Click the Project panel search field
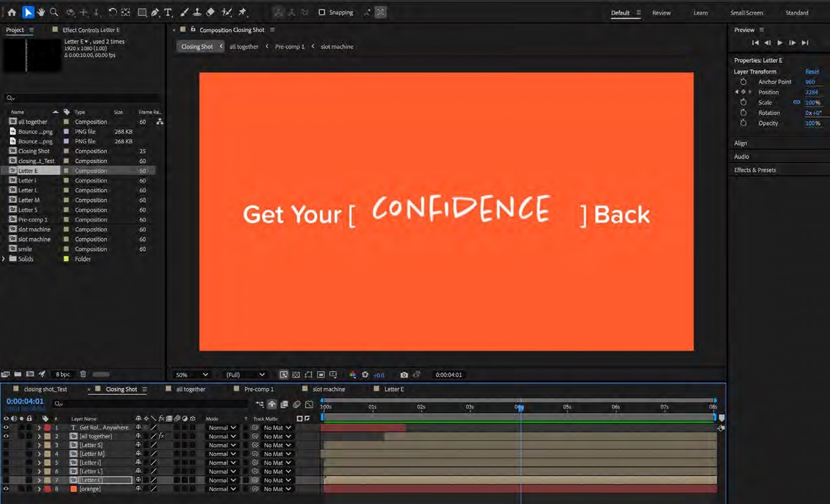 (x=82, y=98)
